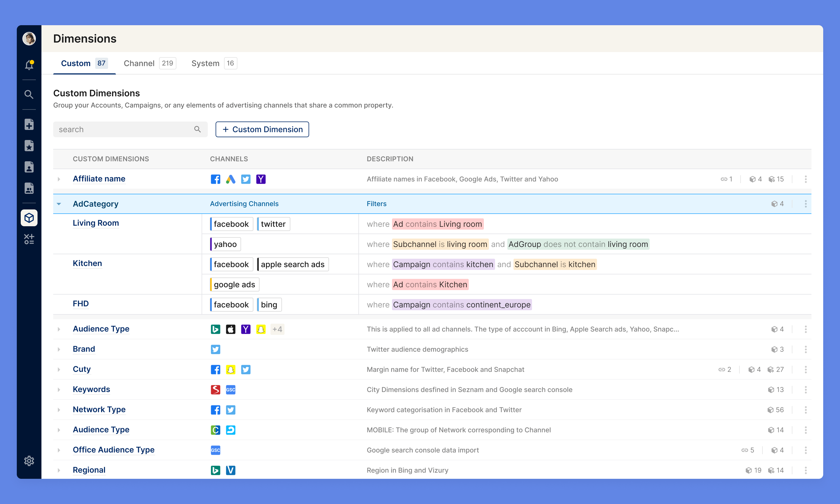Collapse the AdCategory row
The width and height of the screenshot is (840, 504).
coord(59,204)
